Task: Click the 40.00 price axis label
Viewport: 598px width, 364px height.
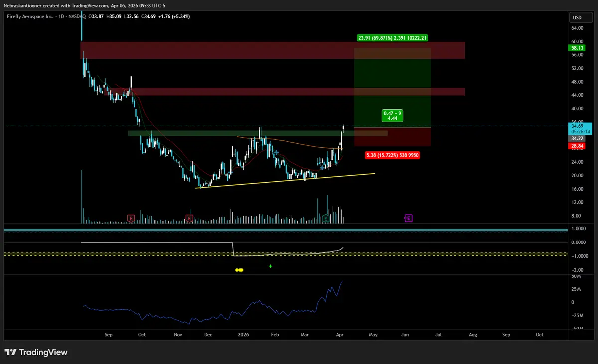Action: [577, 109]
